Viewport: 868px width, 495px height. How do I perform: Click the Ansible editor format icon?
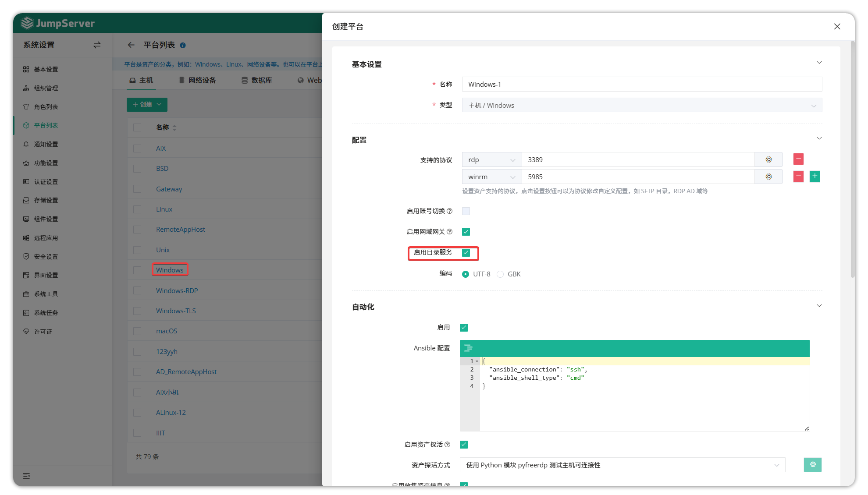pyautogui.click(x=468, y=348)
